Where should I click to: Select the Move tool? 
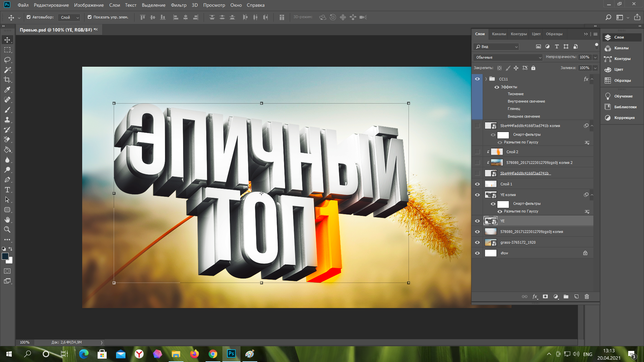point(7,40)
